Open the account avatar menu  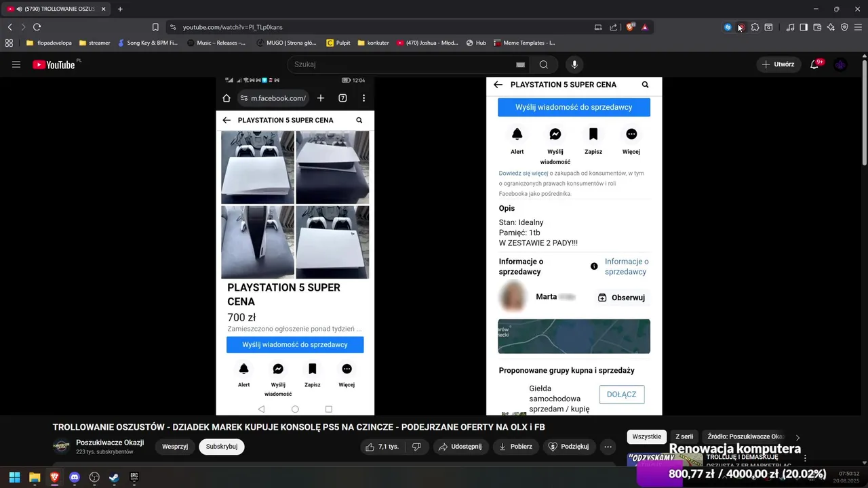(840, 64)
